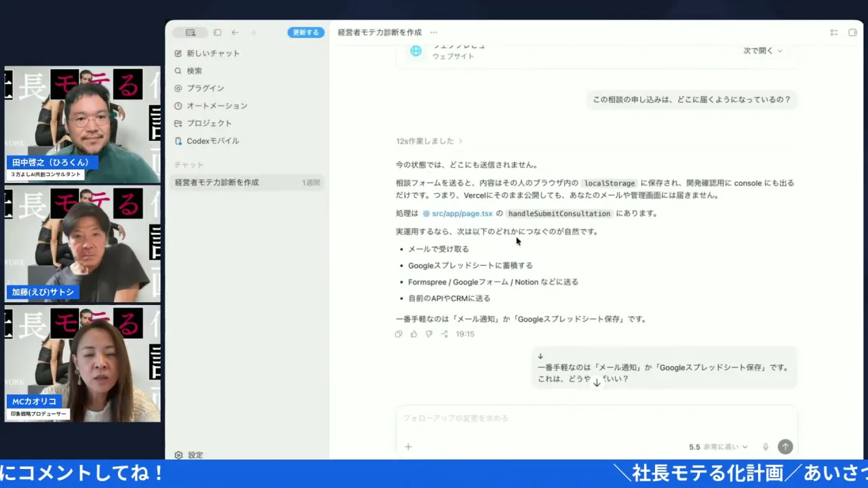The height and width of the screenshot is (488, 868).
Task: Click the round send arrow button
Action: coord(785,447)
